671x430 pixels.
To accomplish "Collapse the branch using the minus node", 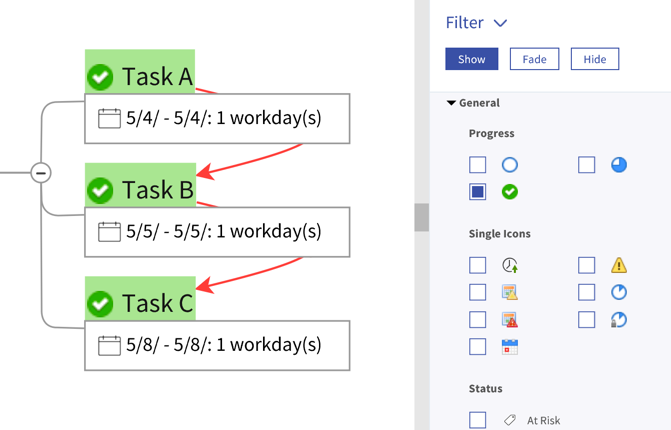I will (41, 173).
